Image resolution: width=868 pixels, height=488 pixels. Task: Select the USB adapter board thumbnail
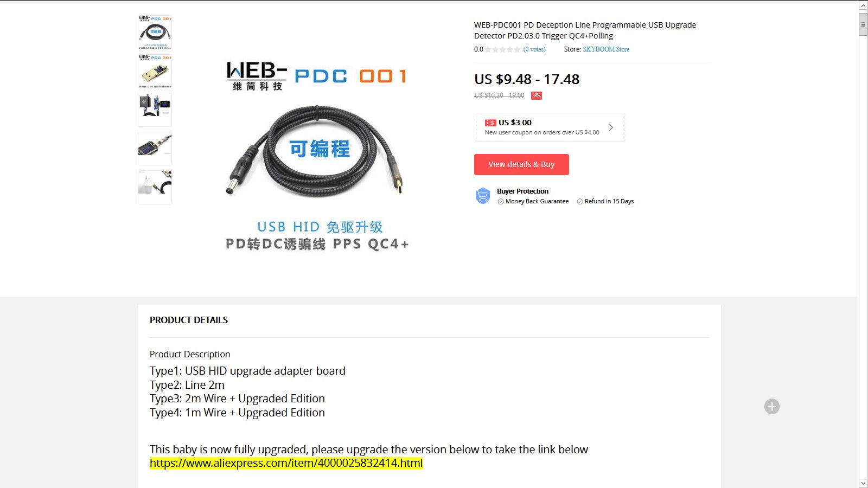pyautogui.click(x=155, y=71)
